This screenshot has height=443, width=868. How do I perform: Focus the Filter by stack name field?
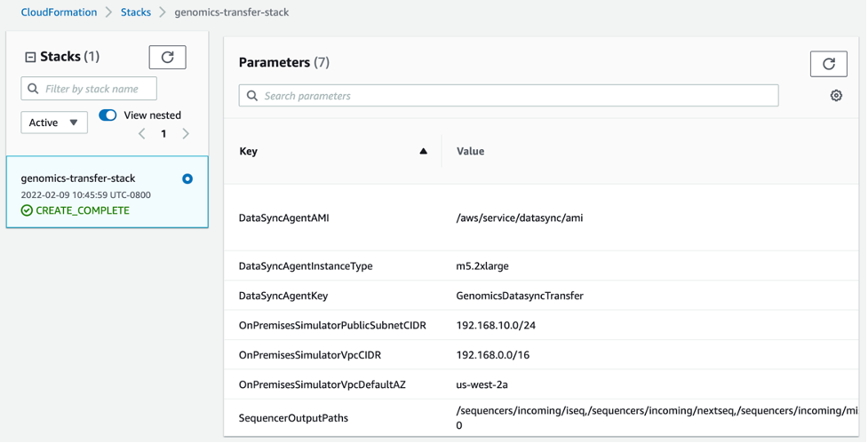point(89,89)
